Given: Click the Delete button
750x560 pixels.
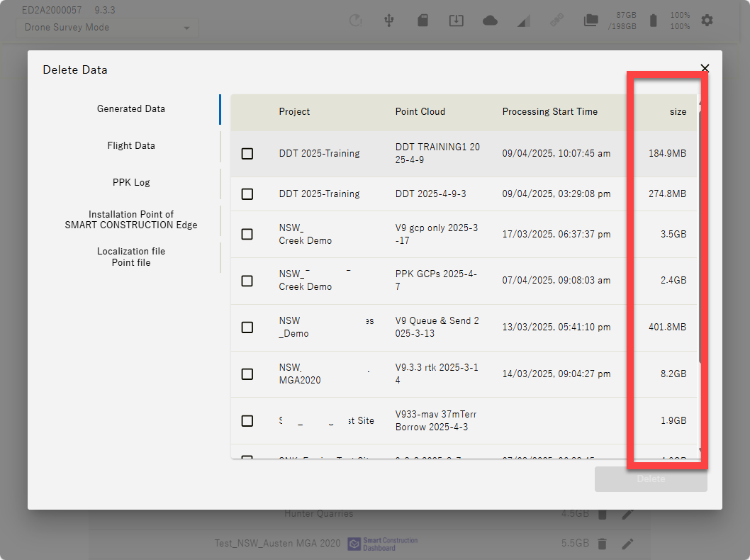Looking at the screenshot, I should coord(651,478).
